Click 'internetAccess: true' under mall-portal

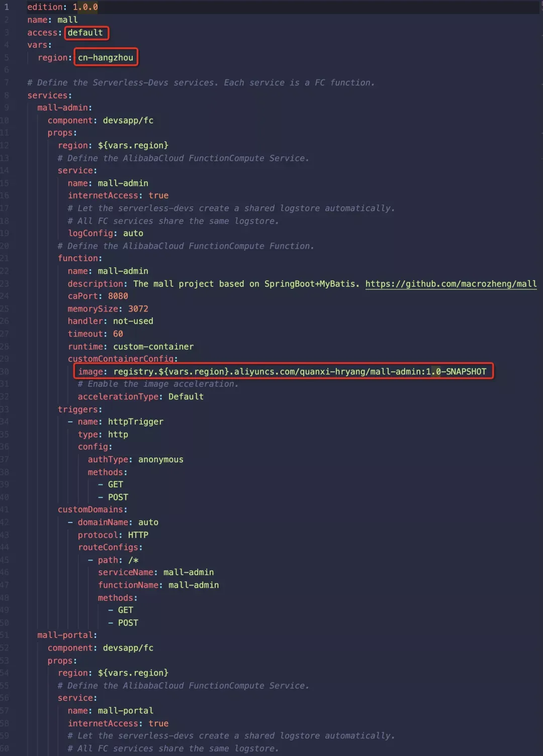click(118, 723)
